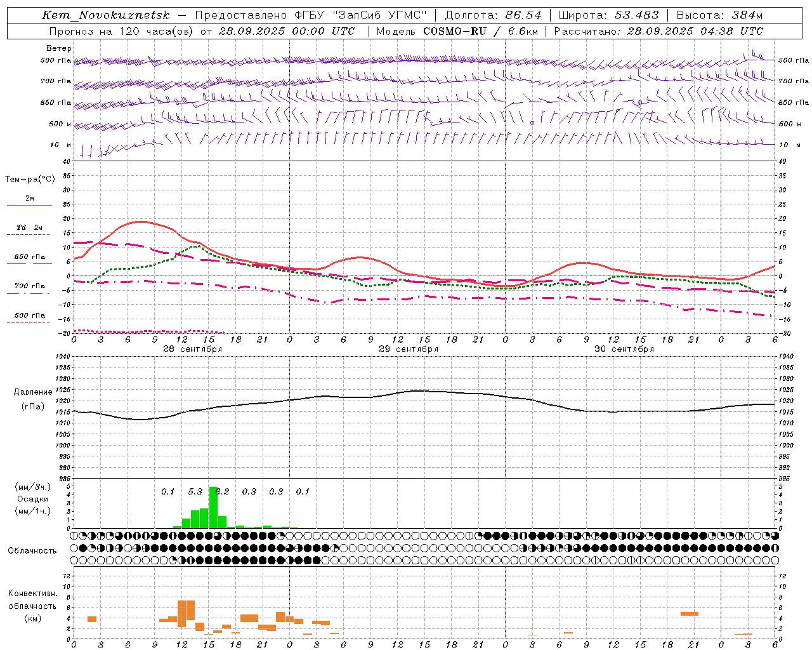Click the Давление pressure panel label
The height and width of the screenshot is (650, 812).
point(32,392)
